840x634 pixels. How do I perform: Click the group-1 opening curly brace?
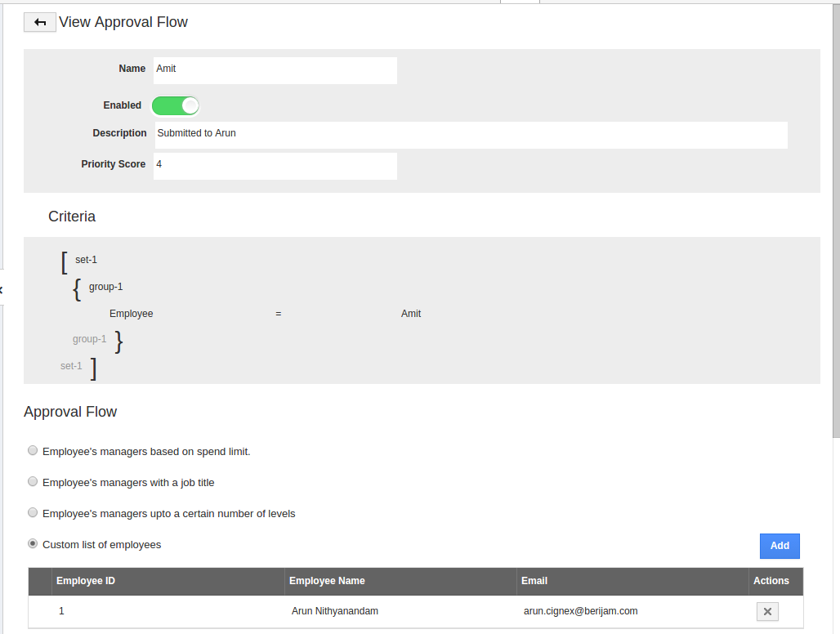pyautogui.click(x=77, y=288)
